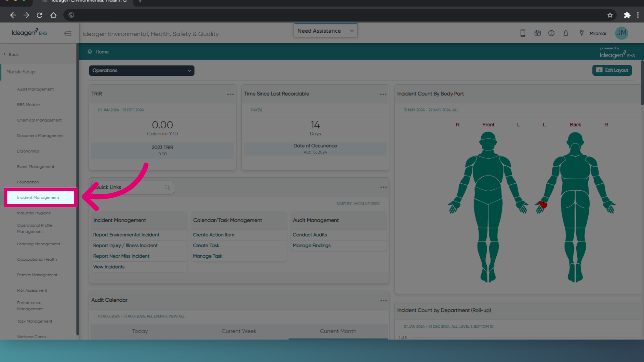Screen dimensions: 644x362
Task: Open Wellness Check module
Action: (x=32, y=337)
